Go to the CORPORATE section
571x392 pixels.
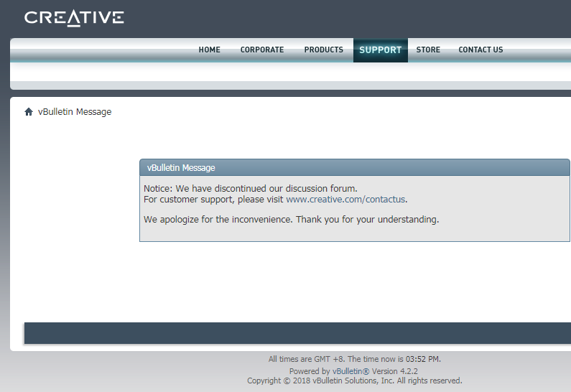pyautogui.click(x=262, y=50)
